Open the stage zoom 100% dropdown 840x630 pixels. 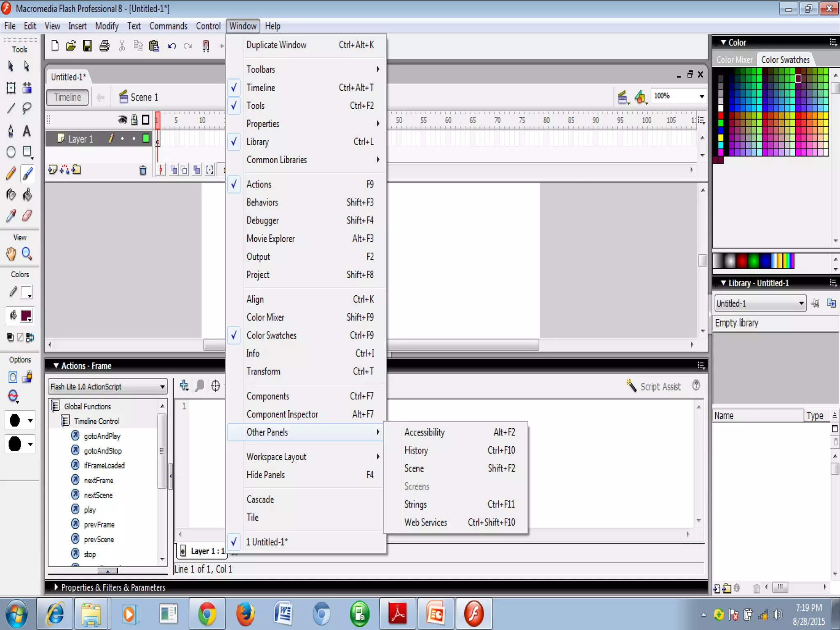click(702, 96)
